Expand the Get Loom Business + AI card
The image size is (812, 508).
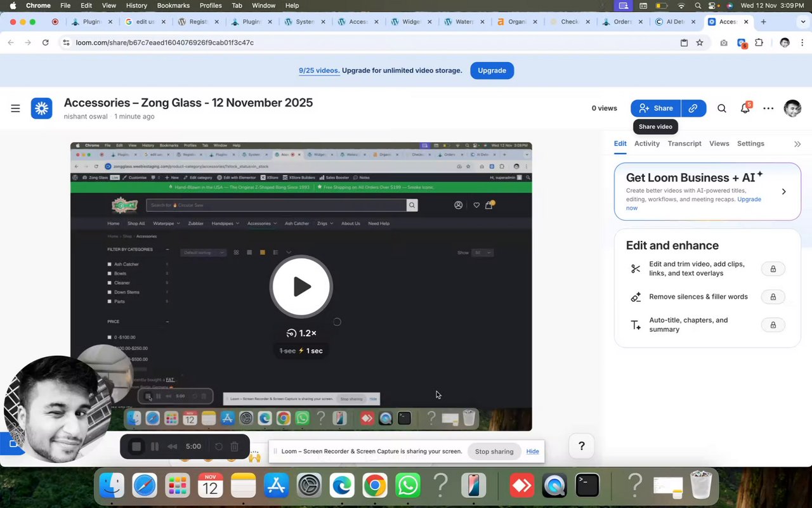coord(783,192)
